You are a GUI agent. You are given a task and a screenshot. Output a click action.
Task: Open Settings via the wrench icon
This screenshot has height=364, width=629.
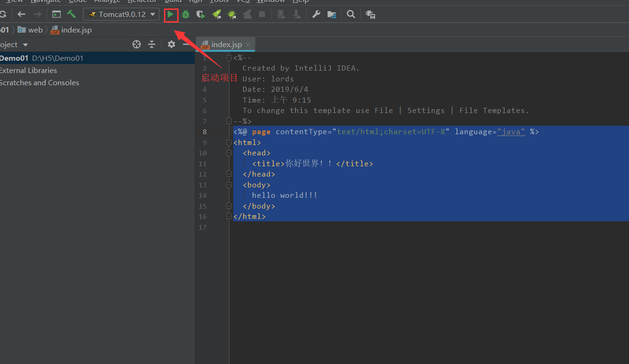pyautogui.click(x=317, y=15)
